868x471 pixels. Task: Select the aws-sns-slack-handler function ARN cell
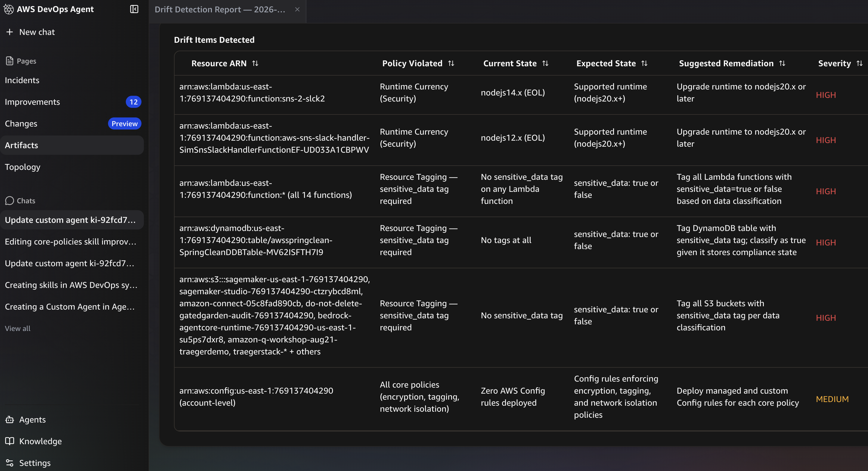(274, 138)
